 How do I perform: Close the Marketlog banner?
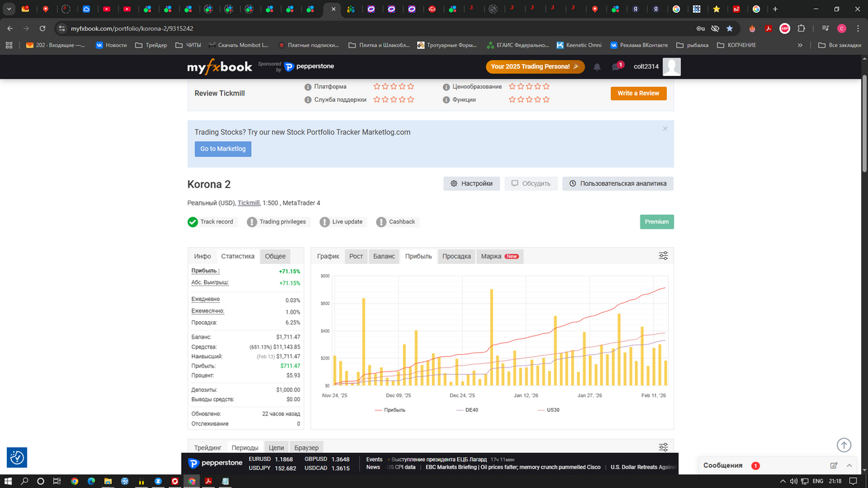point(665,129)
